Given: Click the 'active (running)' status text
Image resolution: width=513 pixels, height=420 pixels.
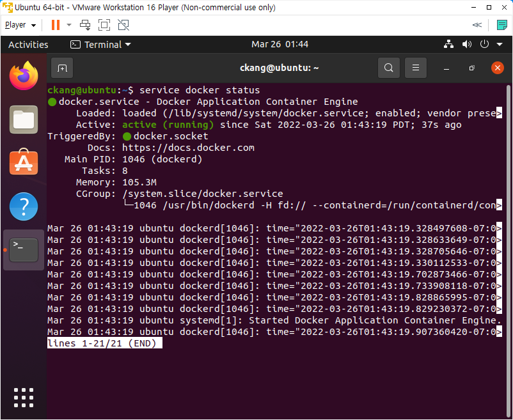Looking at the screenshot, I should tap(168, 125).
